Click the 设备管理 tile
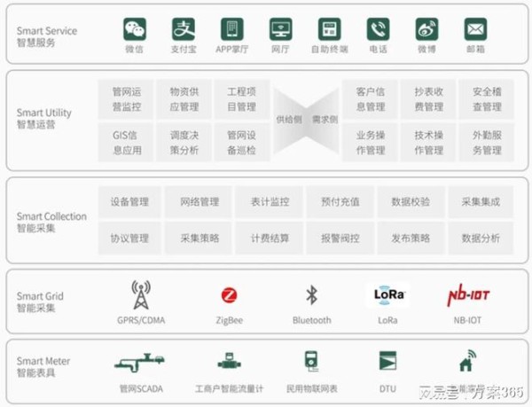The height and width of the screenshot is (407, 532). (129, 202)
